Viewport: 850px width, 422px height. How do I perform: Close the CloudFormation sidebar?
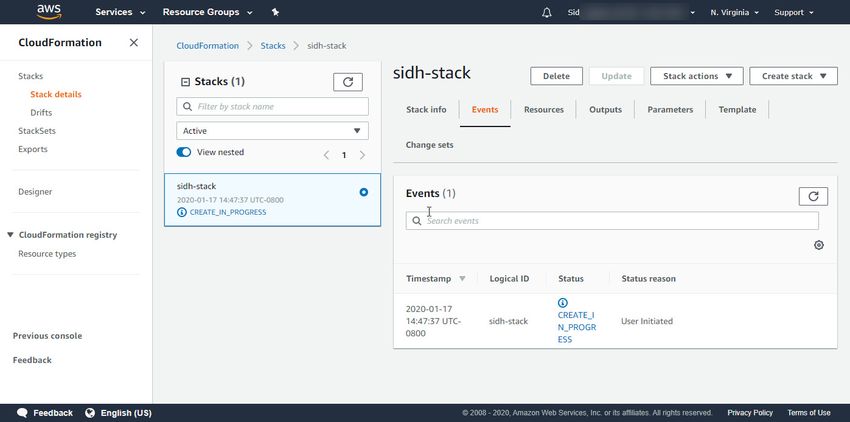click(x=133, y=42)
